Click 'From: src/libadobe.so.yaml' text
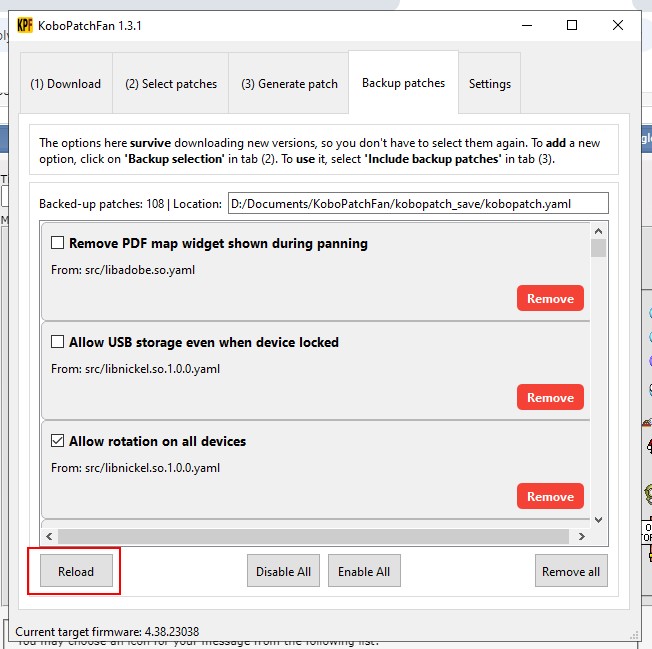Image resolution: width=652 pixels, height=649 pixels. 123,270
